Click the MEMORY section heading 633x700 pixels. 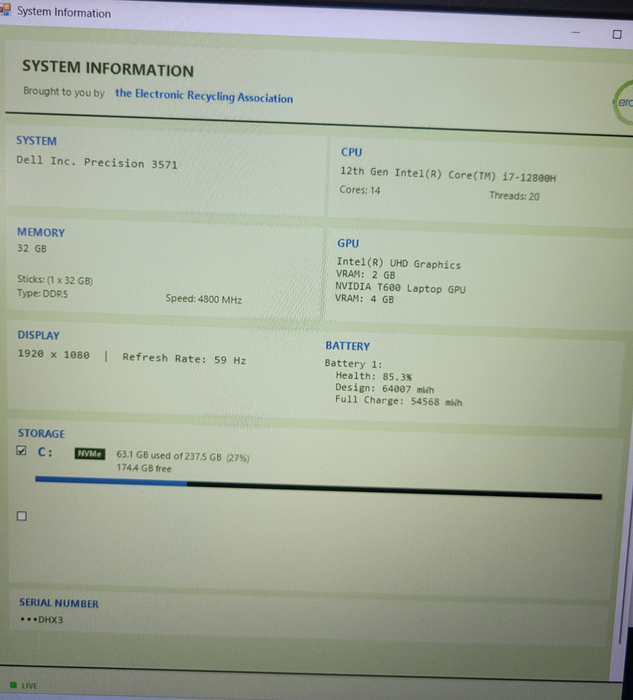[x=41, y=232]
